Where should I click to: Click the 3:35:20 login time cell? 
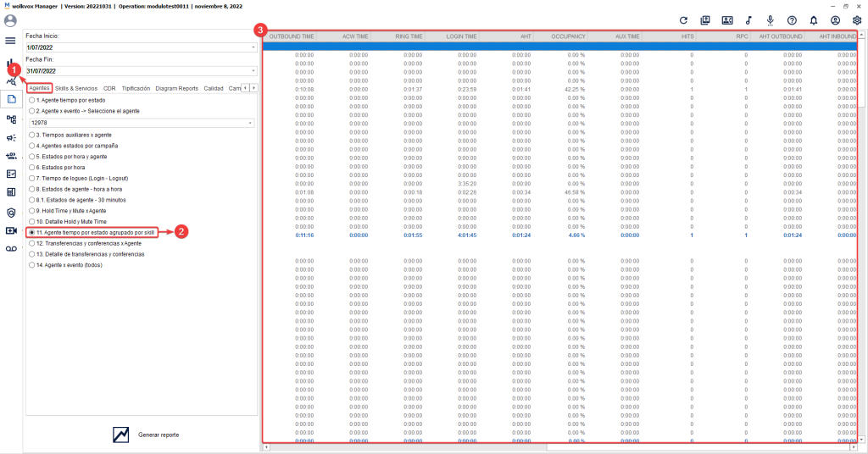point(467,184)
